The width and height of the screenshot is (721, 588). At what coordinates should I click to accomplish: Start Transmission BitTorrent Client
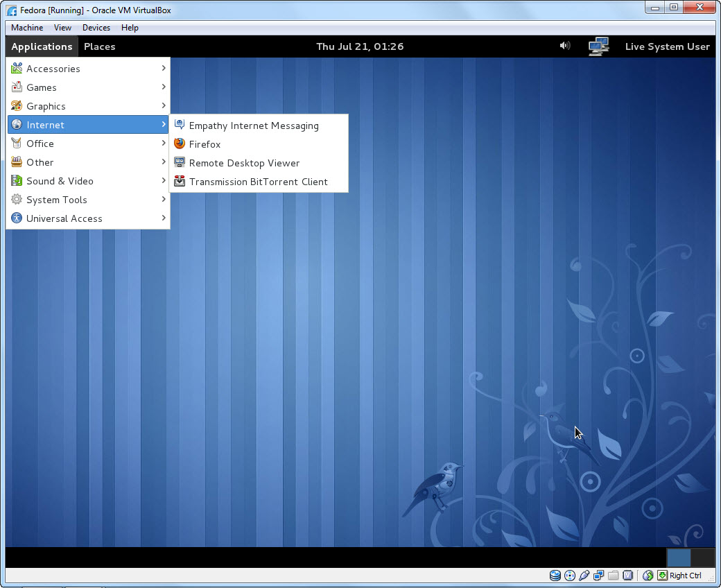[x=259, y=181]
